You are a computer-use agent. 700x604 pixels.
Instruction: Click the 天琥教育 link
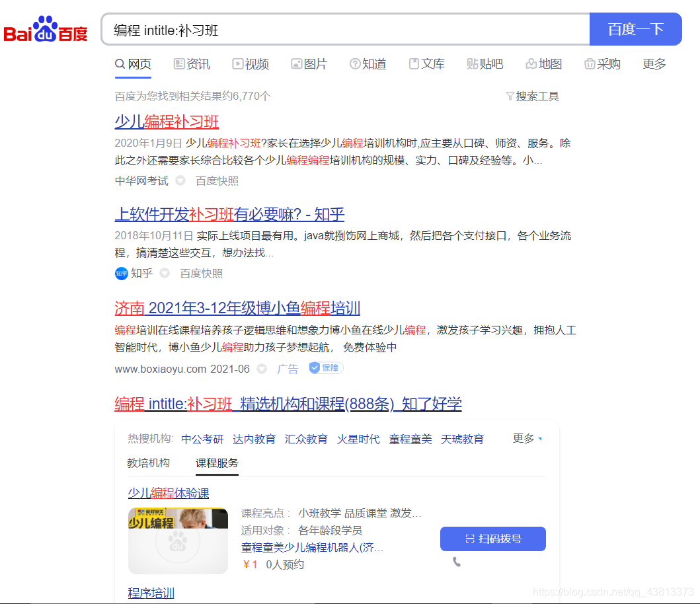click(463, 439)
